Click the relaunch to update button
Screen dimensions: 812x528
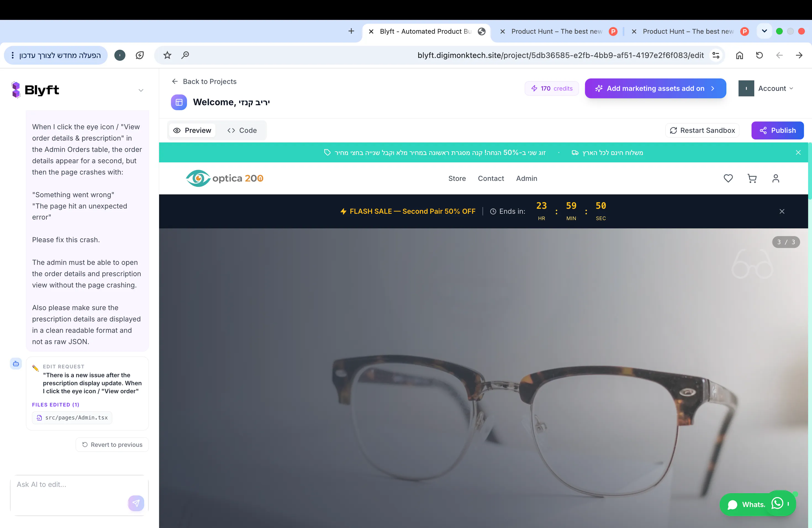coord(56,55)
